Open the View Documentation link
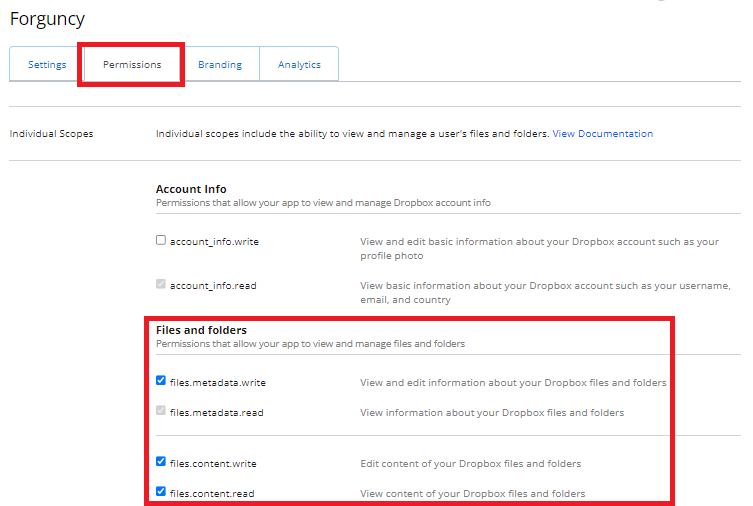The width and height of the screenshot is (753, 506). coord(602,133)
